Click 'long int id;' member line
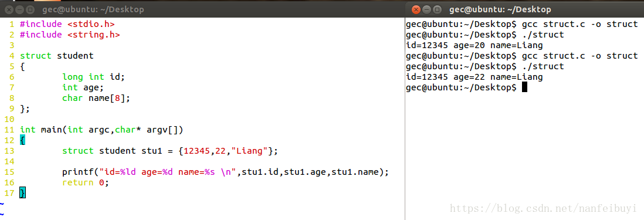Viewport: 644px width, 220px height. point(93,77)
